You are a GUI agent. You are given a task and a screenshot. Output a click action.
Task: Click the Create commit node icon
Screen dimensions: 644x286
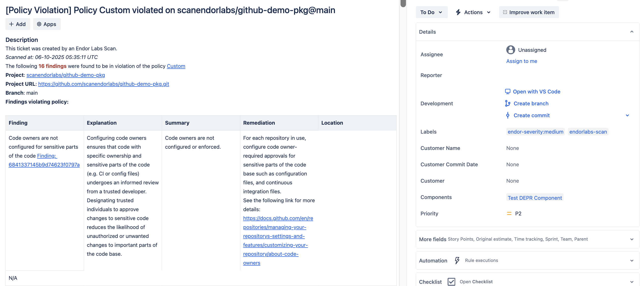(508, 115)
